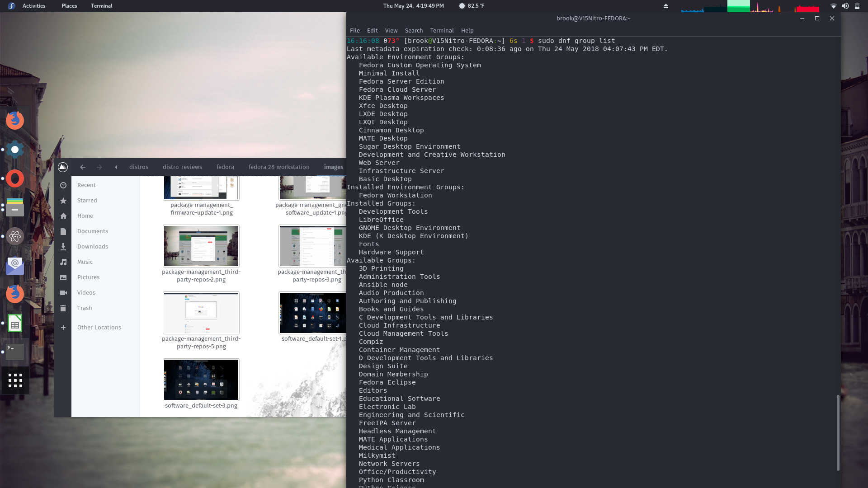868x488 pixels.
Task: Click the system monitor graphs in top bar
Action: pos(750,6)
